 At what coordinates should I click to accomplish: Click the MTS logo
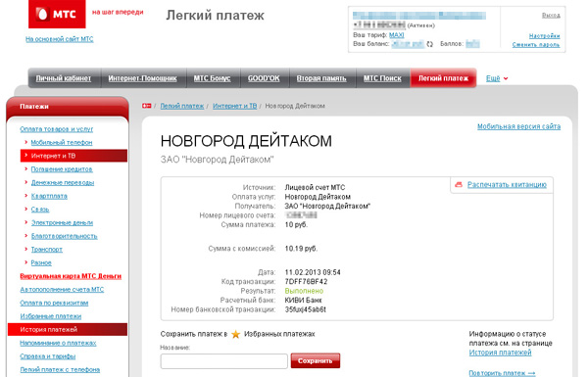(x=57, y=14)
